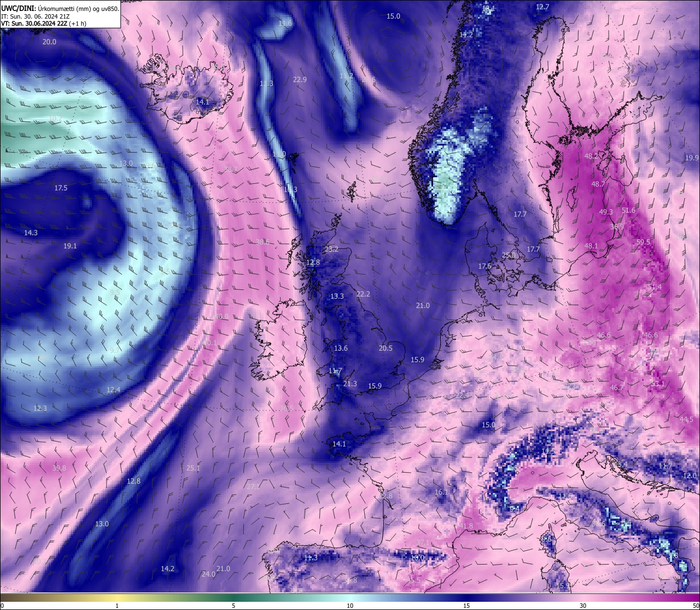Click the 14.3 value on the map
Image resolution: width=700 pixels, height=610 pixels.
[x=31, y=233]
